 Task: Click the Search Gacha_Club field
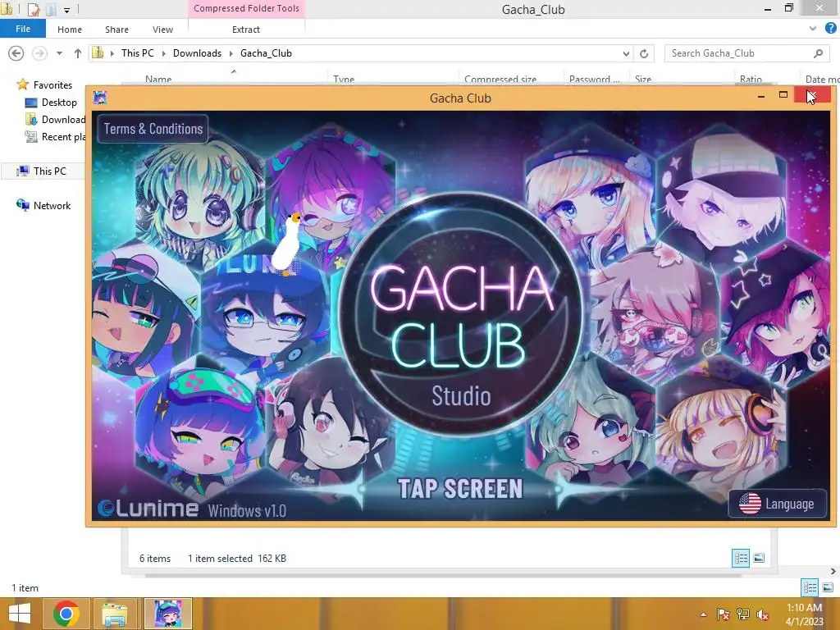tap(746, 53)
